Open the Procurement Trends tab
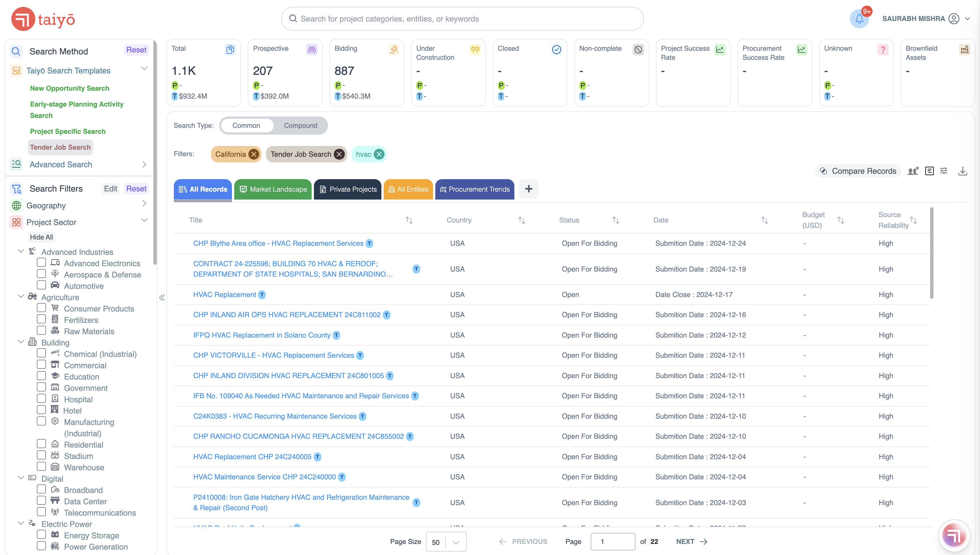 474,189
